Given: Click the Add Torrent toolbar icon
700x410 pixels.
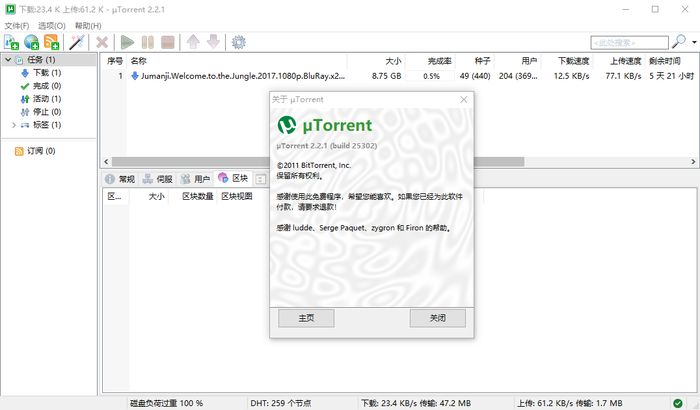Looking at the screenshot, I should point(11,42).
